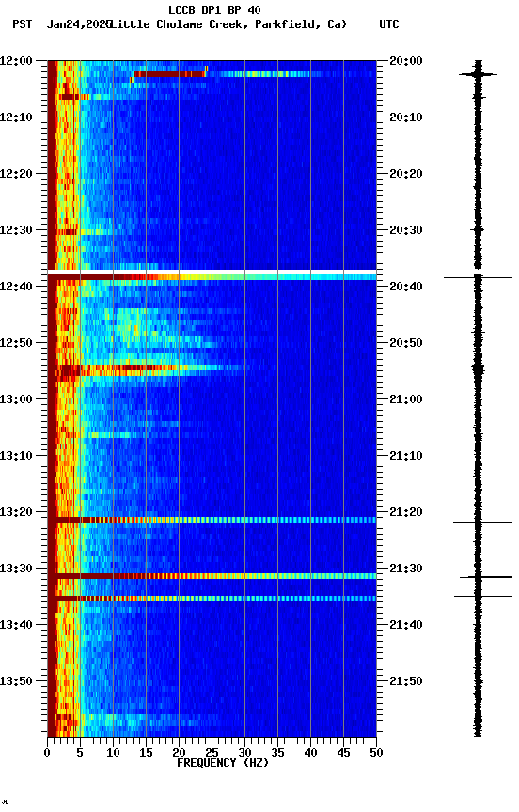
Task: Click the "UTC" timezone label
Action: tap(389, 24)
